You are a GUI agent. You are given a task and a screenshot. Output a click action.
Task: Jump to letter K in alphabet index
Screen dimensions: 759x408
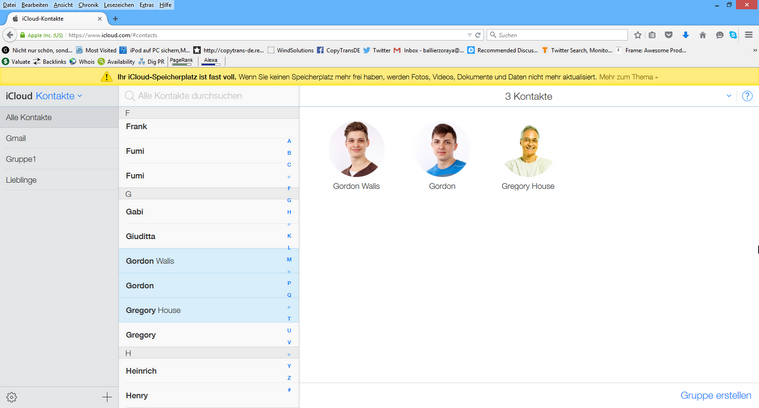click(289, 236)
